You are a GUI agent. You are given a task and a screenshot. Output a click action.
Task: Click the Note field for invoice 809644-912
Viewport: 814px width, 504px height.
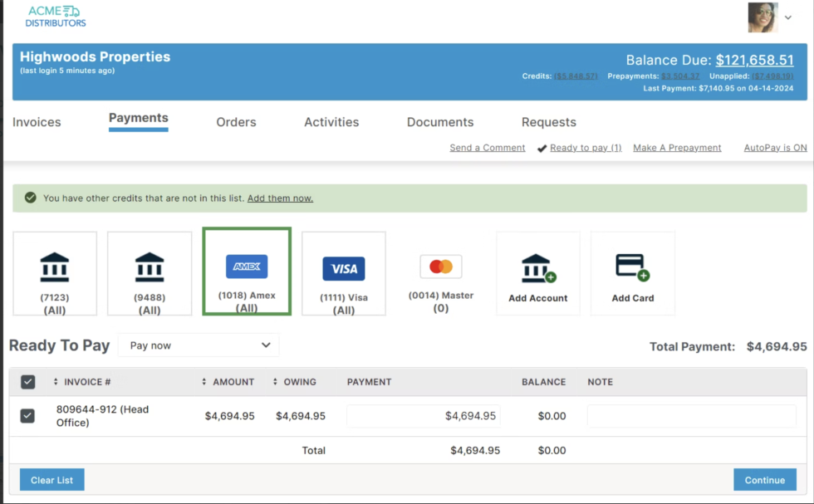[x=691, y=416]
